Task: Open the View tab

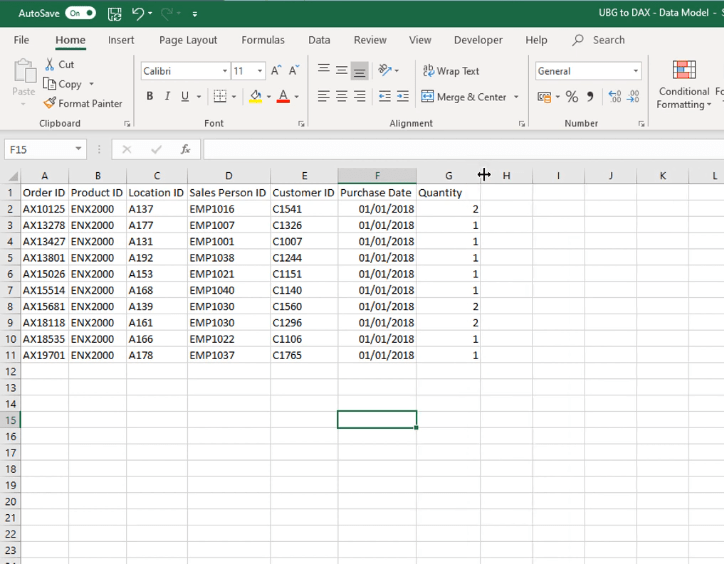Action: click(x=420, y=40)
